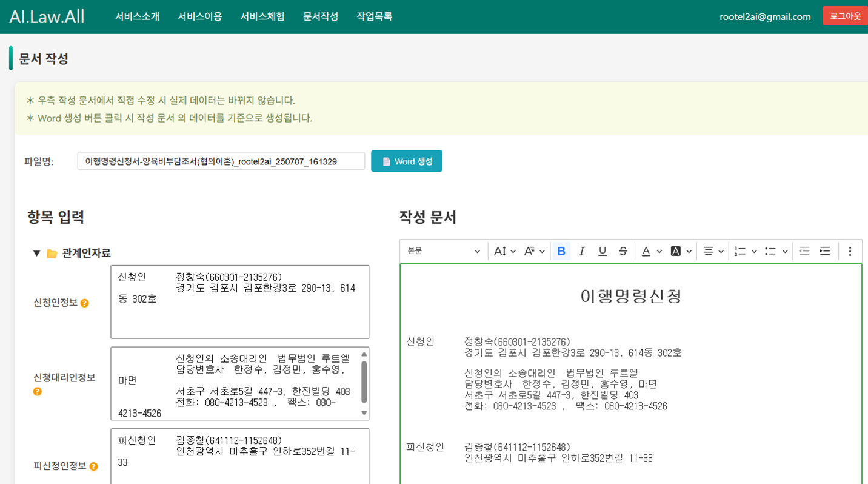Click the 작성 문서 heading
Image resolution: width=868 pixels, height=484 pixels.
(x=428, y=218)
